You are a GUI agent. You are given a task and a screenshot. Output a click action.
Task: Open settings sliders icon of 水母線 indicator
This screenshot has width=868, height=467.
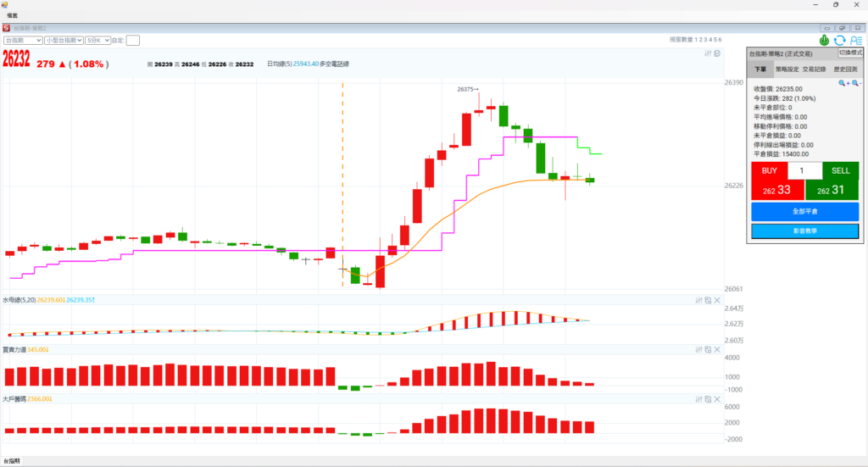(x=698, y=300)
